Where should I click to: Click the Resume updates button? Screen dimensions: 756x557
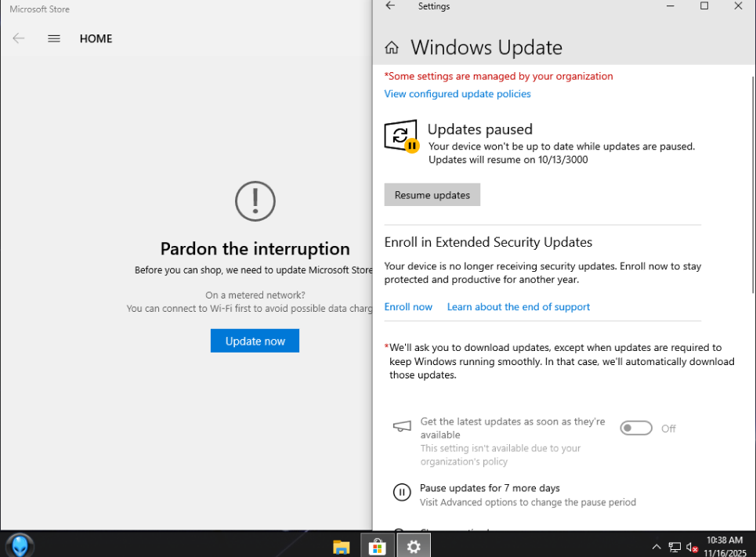click(x=432, y=195)
